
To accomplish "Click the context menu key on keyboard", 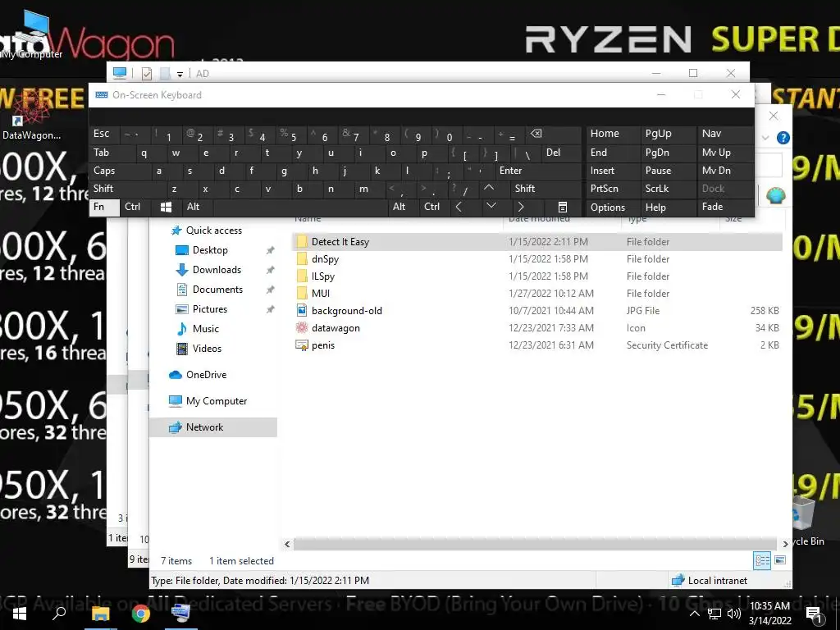I will point(563,207).
